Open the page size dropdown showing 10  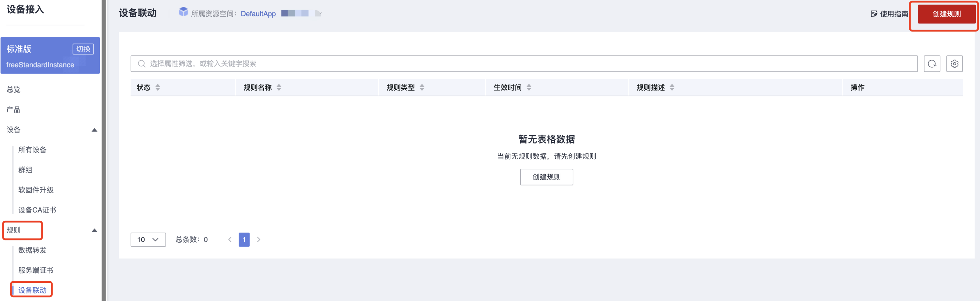(148, 240)
